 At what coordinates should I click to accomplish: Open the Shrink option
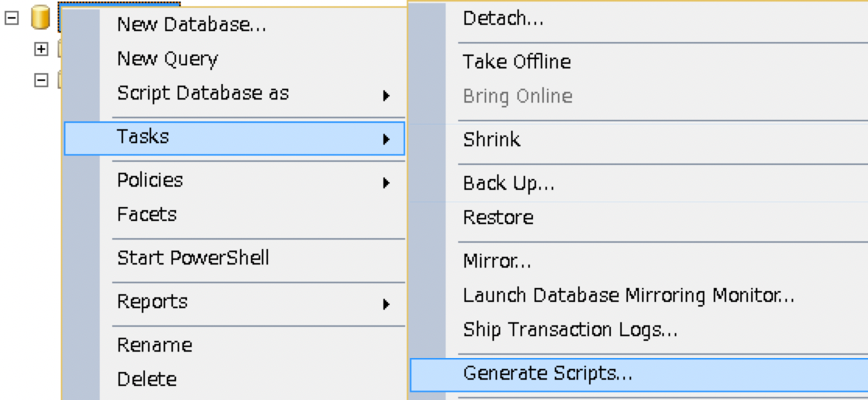[x=492, y=140]
